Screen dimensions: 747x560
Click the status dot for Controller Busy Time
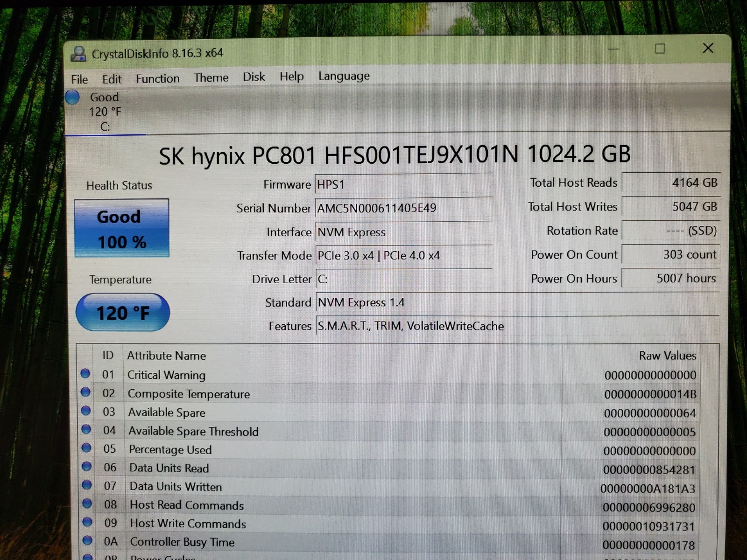coord(87,540)
